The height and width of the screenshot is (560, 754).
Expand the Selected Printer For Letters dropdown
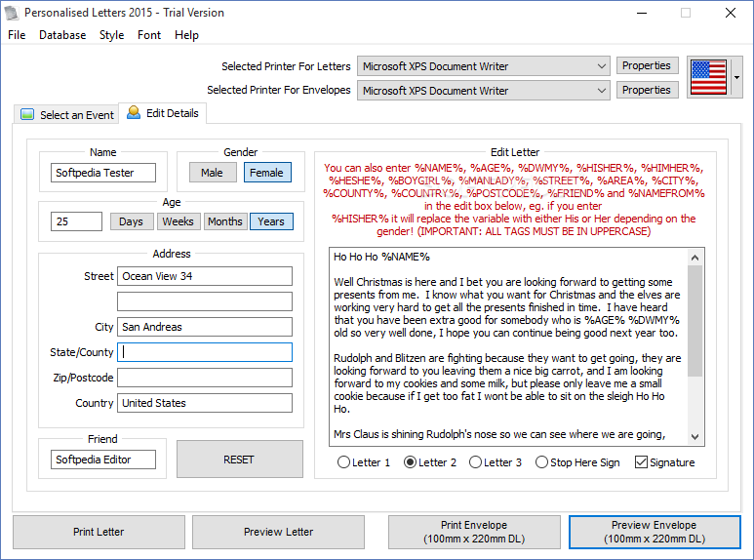coord(601,66)
